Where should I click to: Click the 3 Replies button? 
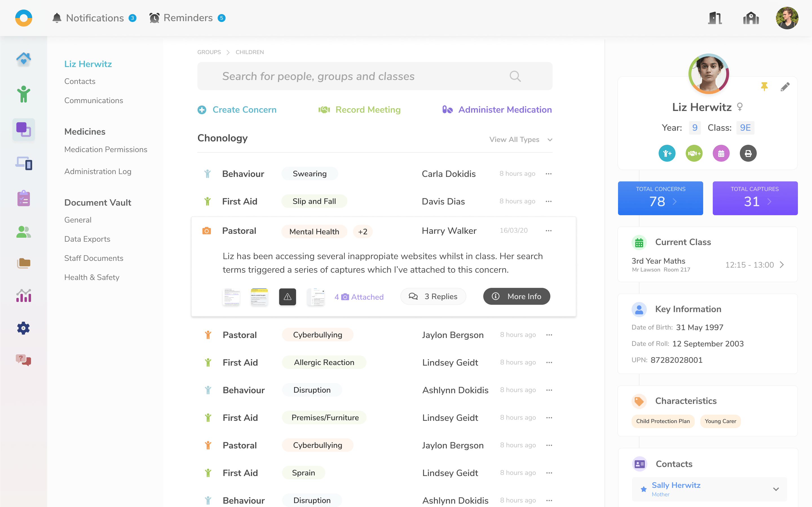click(x=433, y=296)
